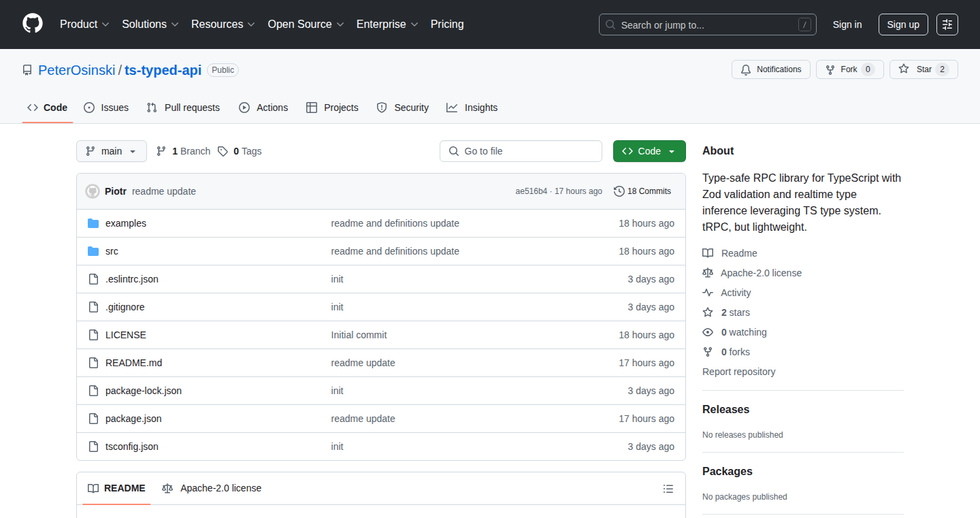Open the Packages section heading
The width and height of the screenshot is (980, 518).
click(x=728, y=471)
